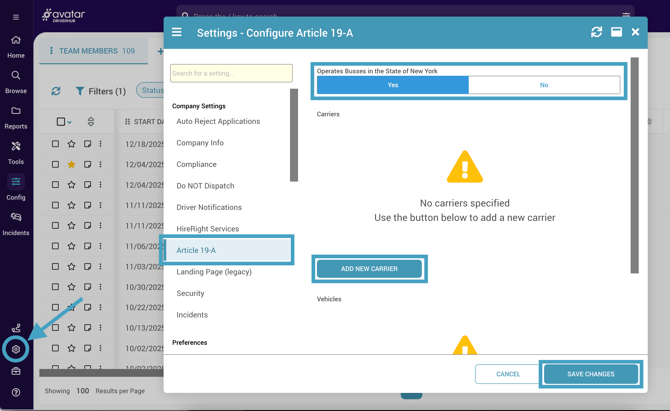
Task: Star the team member in the 11/06 row
Action: click(x=72, y=247)
